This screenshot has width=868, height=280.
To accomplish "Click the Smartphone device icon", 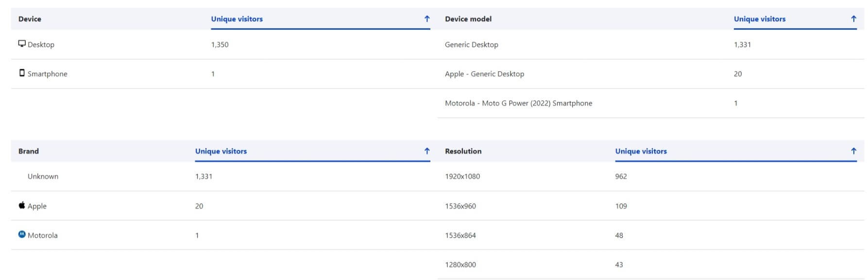I will click(22, 73).
